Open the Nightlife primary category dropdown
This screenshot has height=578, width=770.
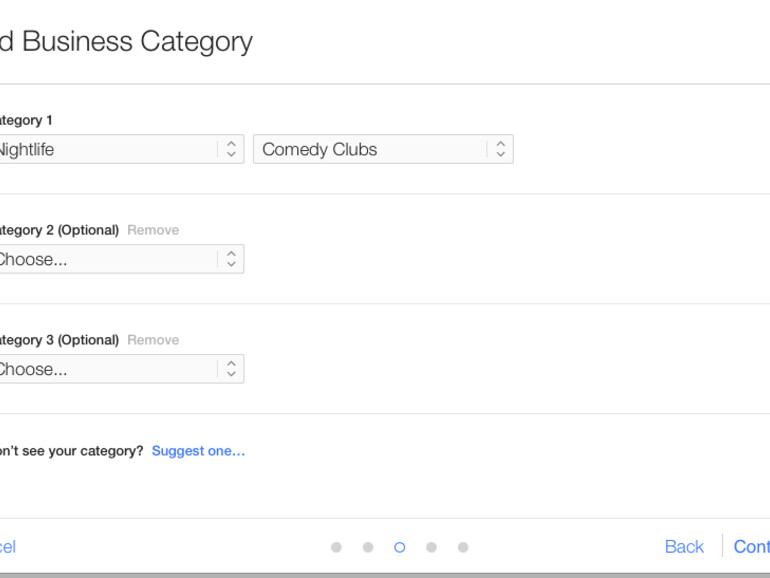[105, 149]
